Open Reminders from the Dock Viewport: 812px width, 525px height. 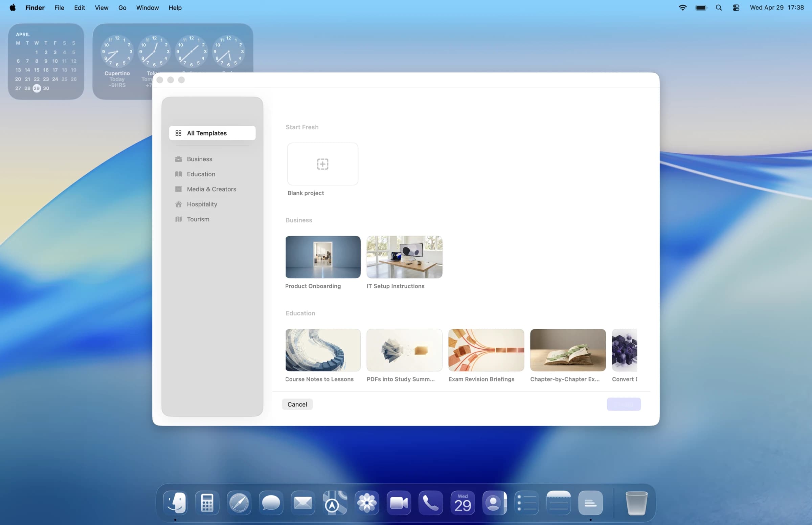526,503
